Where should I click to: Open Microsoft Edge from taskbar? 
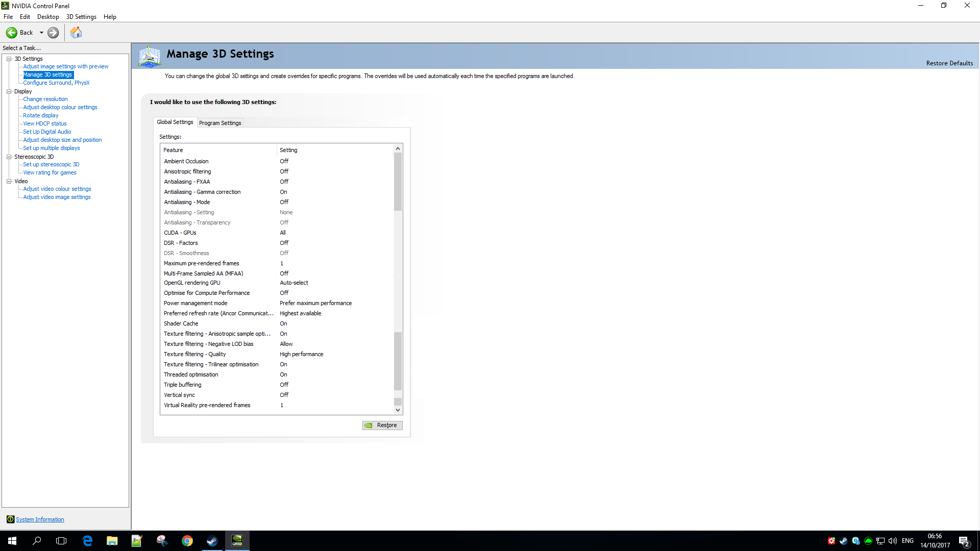(x=87, y=541)
